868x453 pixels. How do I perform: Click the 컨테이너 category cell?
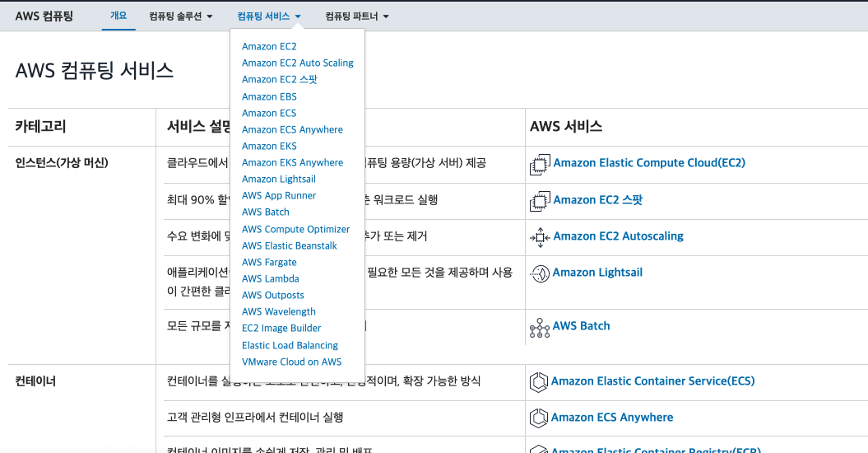35,381
